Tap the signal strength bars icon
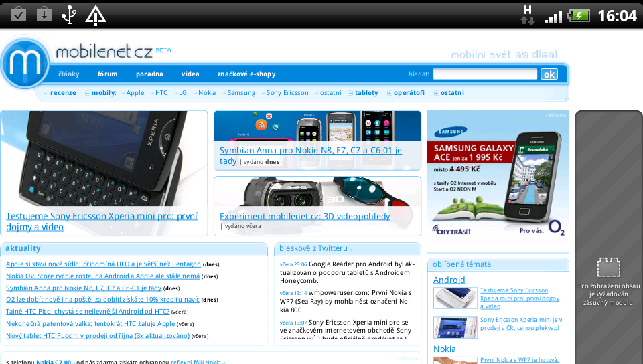The height and width of the screenshot is (364, 643). 553,16
